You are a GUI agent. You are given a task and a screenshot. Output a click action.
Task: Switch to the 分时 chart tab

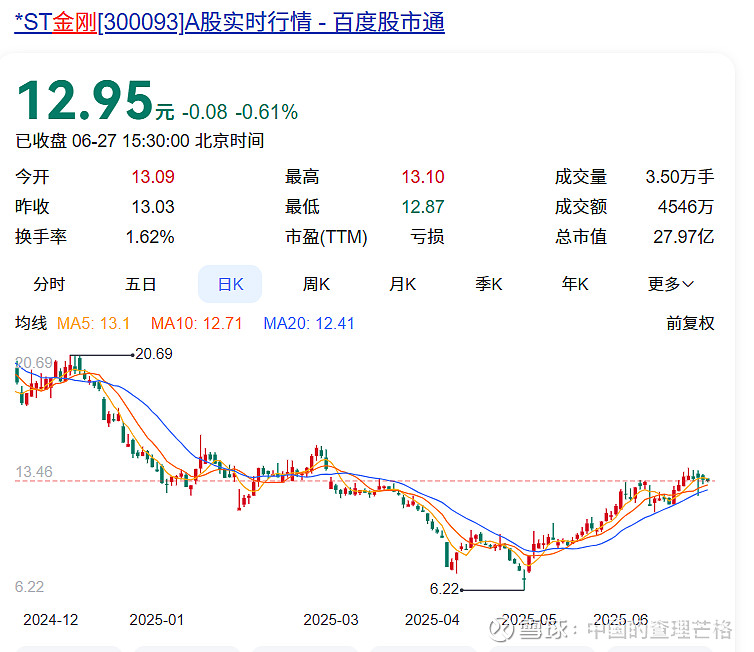(49, 284)
